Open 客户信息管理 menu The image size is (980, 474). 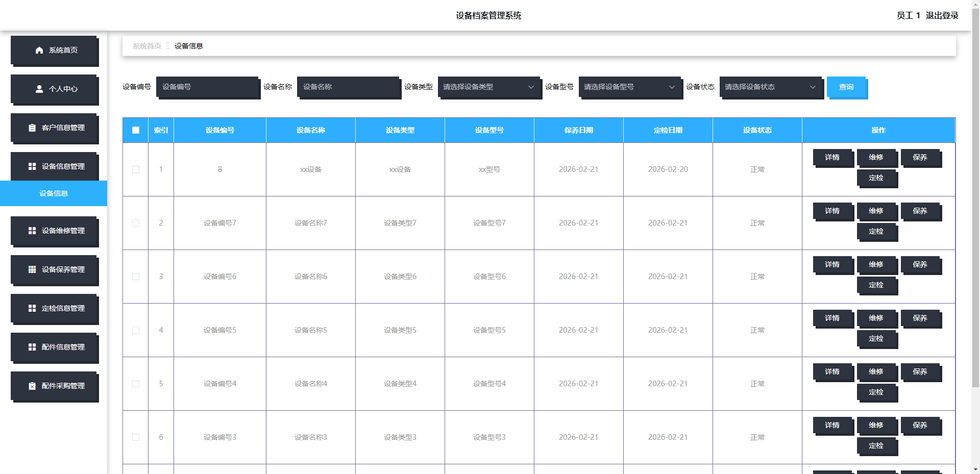[54, 128]
